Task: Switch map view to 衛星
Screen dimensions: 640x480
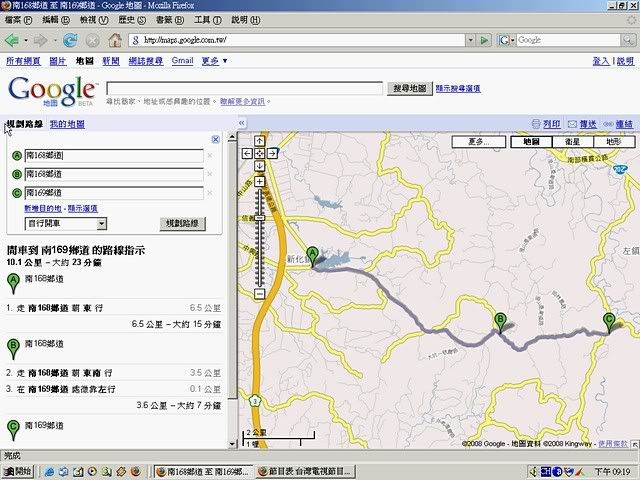Action: pos(573,142)
